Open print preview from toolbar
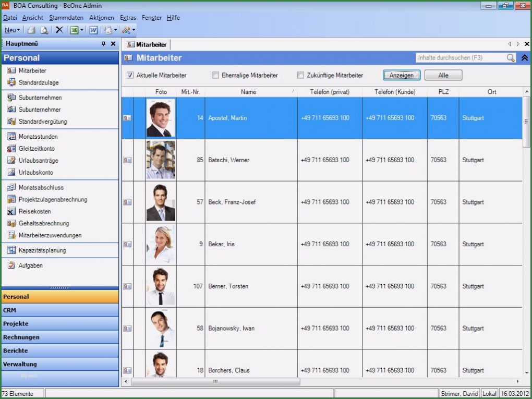Screen dimensions: 532x399 point(44,30)
